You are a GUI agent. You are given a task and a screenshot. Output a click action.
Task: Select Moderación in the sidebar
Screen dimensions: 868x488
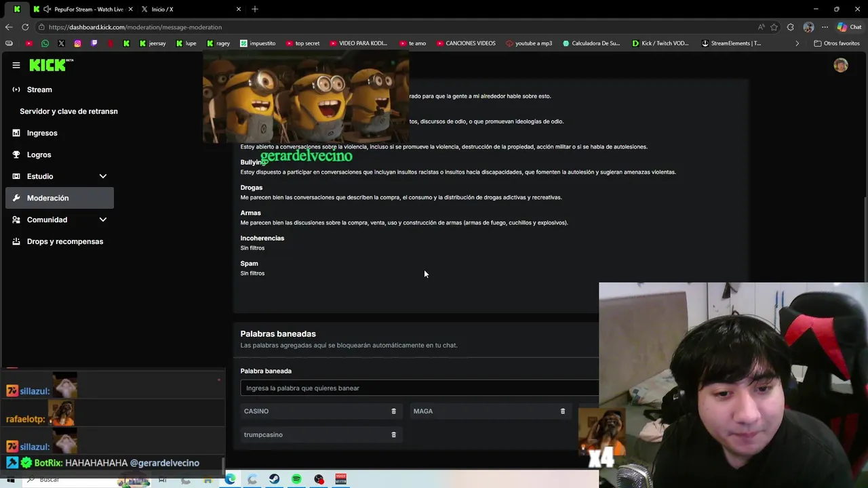pos(60,198)
